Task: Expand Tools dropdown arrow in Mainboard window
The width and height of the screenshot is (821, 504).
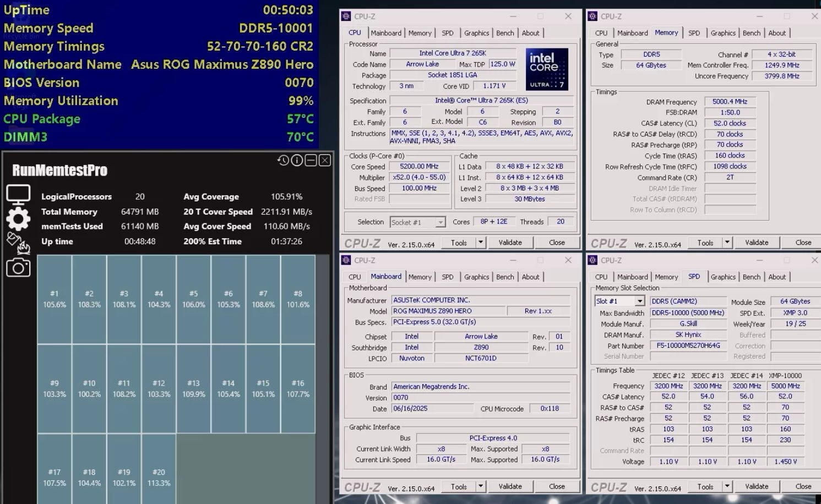Action: point(480,486)
